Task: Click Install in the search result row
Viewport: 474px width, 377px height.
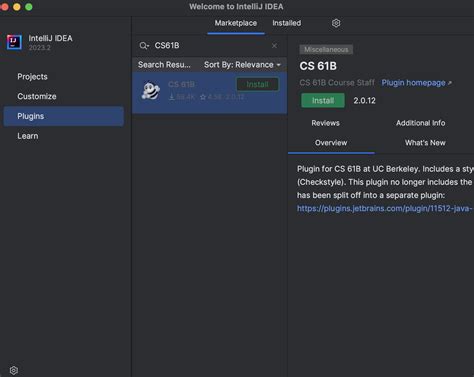Action: [x=257, y=84]
